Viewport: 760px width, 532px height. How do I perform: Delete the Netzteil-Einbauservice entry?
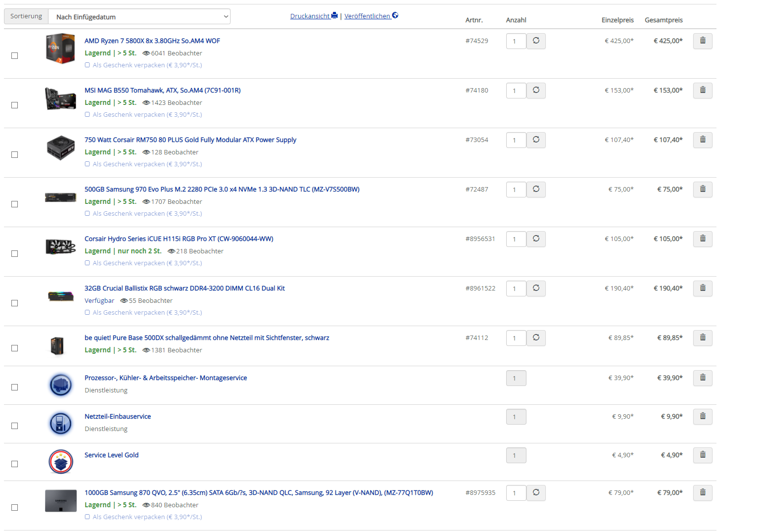tap(703, 417)
